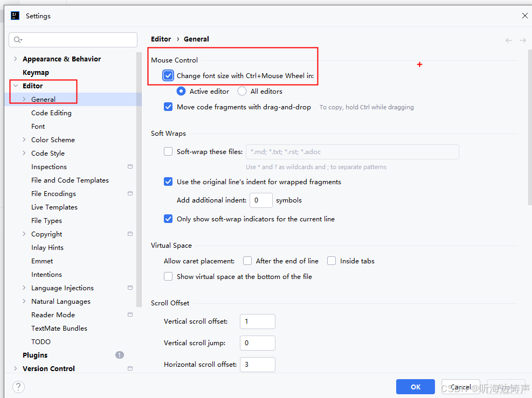Toggle Change font size with Ctrl+Mouse Wheel

coord(168,75)
